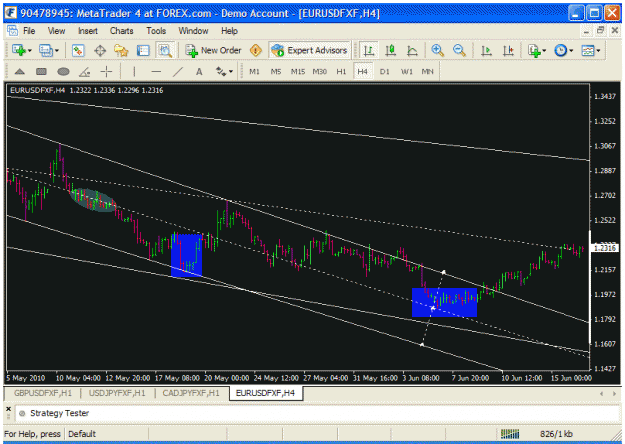
Task: Zoom in the chart with plus magnifier
Action: (x=437, y=51)
